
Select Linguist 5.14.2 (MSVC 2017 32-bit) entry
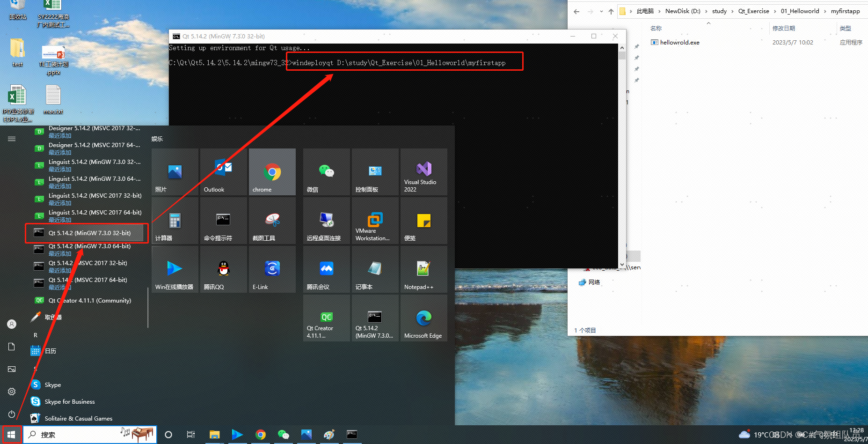click(x=87, y=199)
